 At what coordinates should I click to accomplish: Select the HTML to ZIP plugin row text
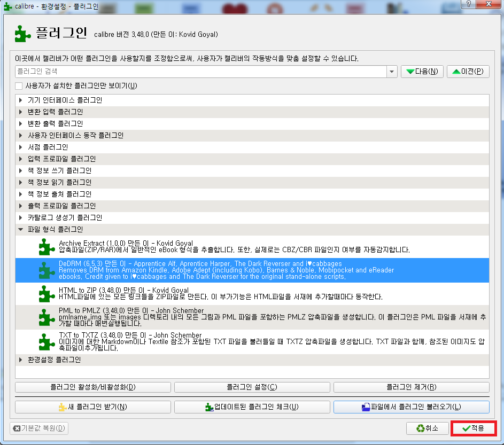(x=221, y=294)
